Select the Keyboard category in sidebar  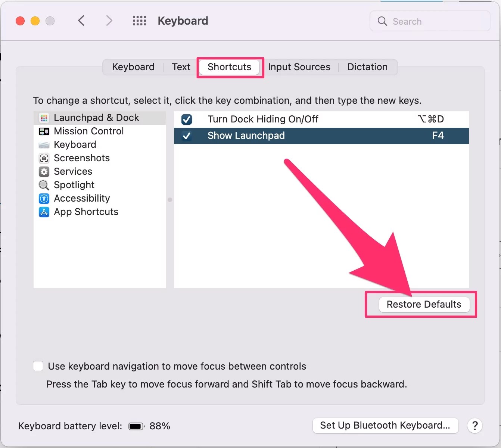(x=75, y=144)
